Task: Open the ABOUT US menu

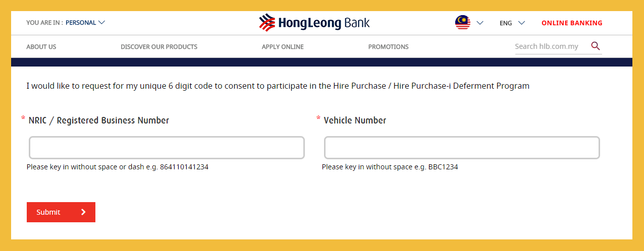Action: 41,47
